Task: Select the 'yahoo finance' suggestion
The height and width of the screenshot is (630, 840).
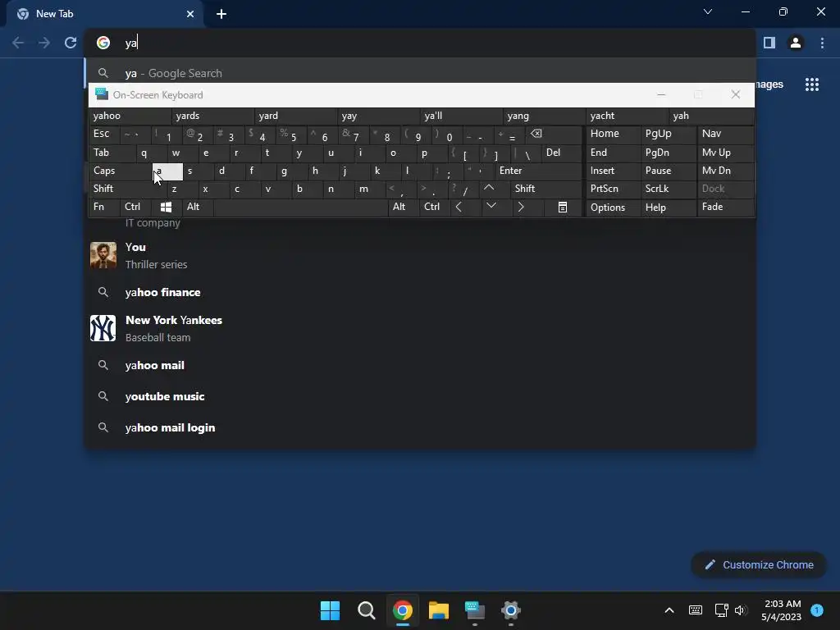Action: (421, 292)
